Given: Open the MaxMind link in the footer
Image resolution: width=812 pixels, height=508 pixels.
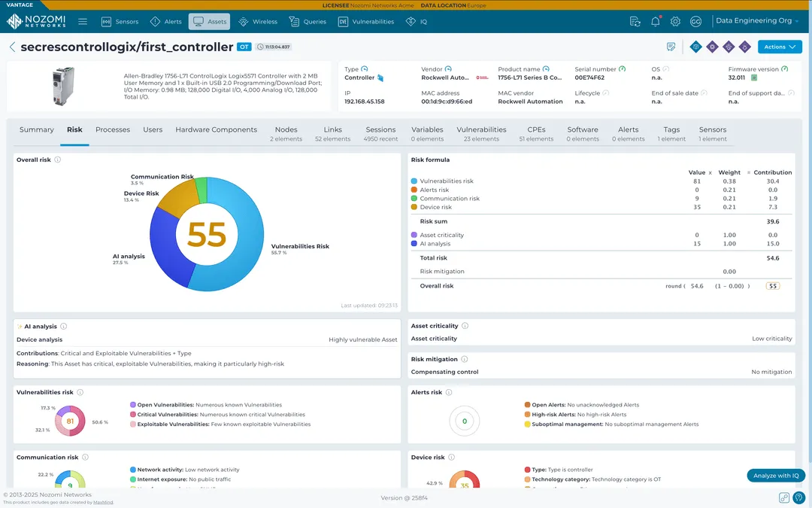Looking at the screenshot, I should click(103, 502).
